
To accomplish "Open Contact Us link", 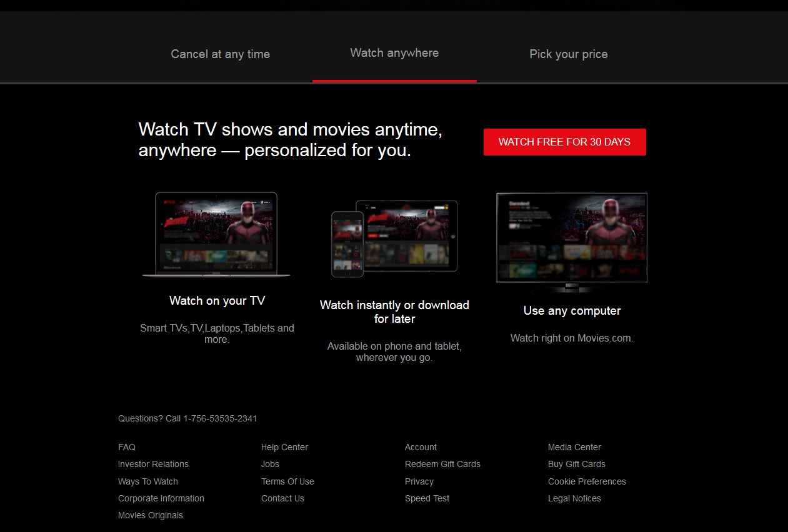I will pos(282,498).
